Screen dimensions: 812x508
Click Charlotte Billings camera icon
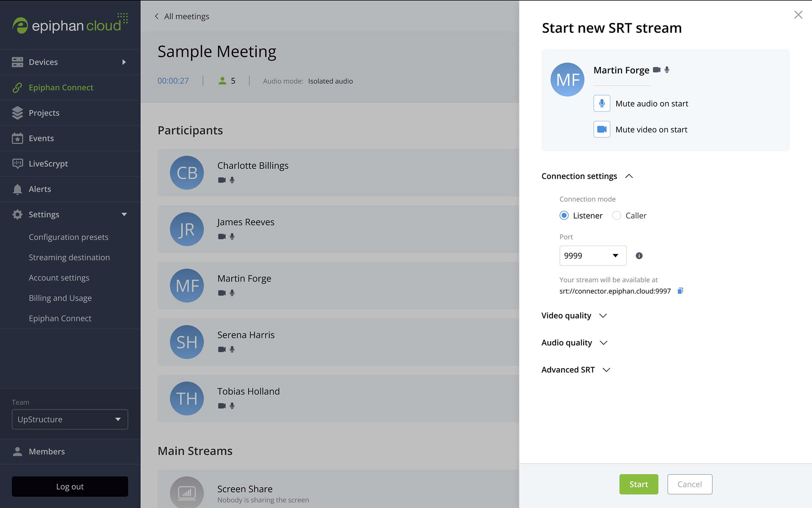(x=222, y=180)
